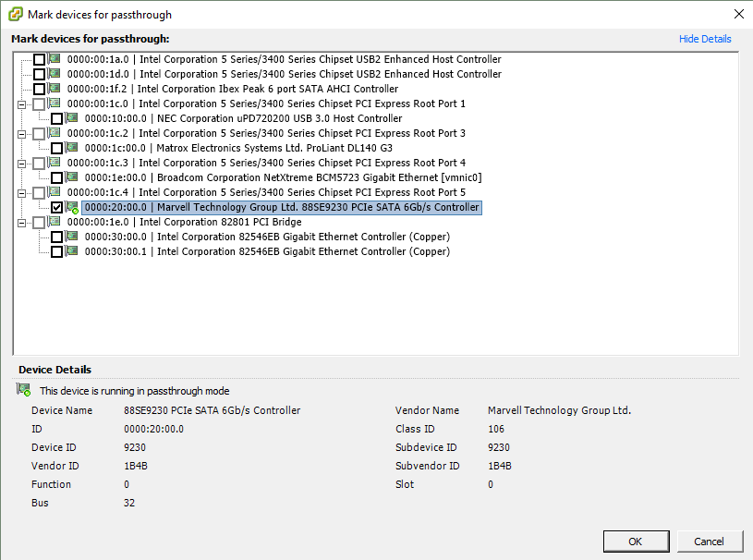Select the Matrox ProLiant DL140 G3 row
Image resolution: width=753 pixels, height=560 pixels.
(x=238, y=148)
